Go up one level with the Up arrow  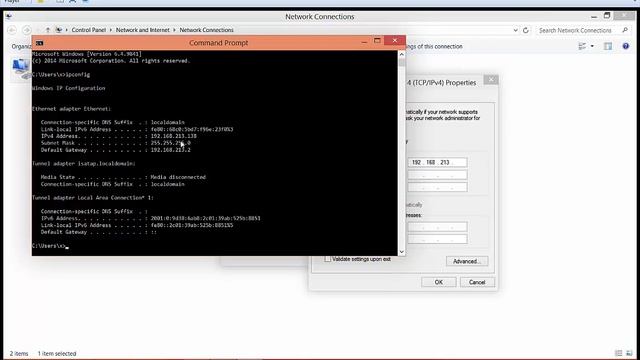[x=48, y=30]
